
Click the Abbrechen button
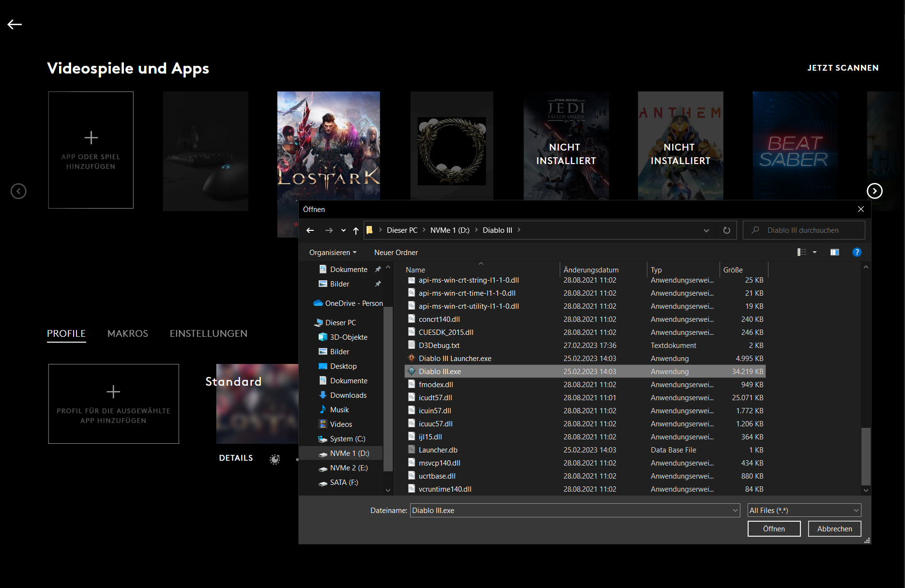click(834, 529)
